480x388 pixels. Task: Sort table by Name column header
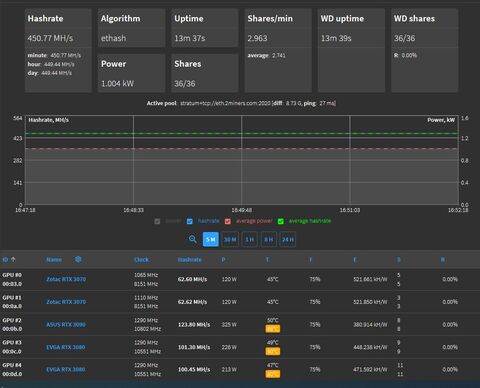coord(54,260)
